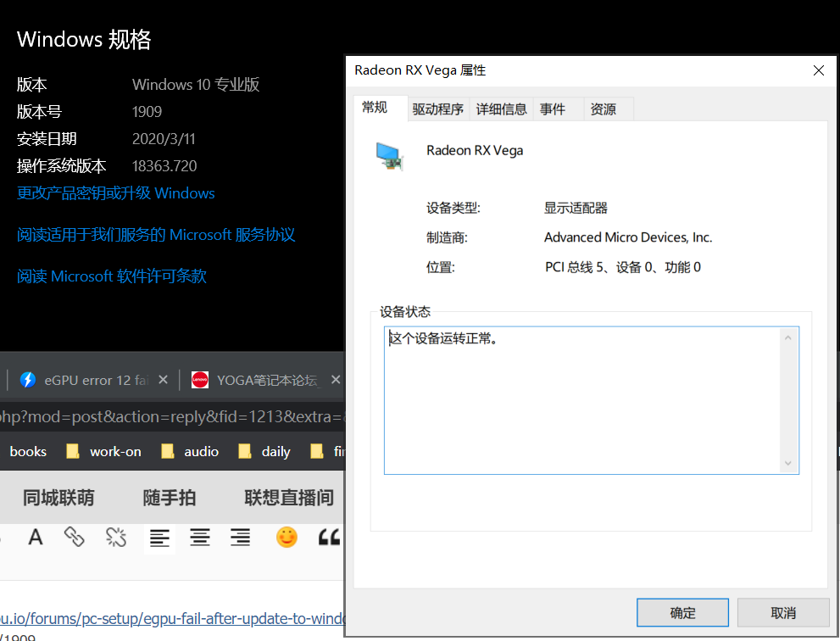Screen dimensions: 840x641
Task: Close the Radeon RX Vega properties dialog
Action: tap(819, 70)
